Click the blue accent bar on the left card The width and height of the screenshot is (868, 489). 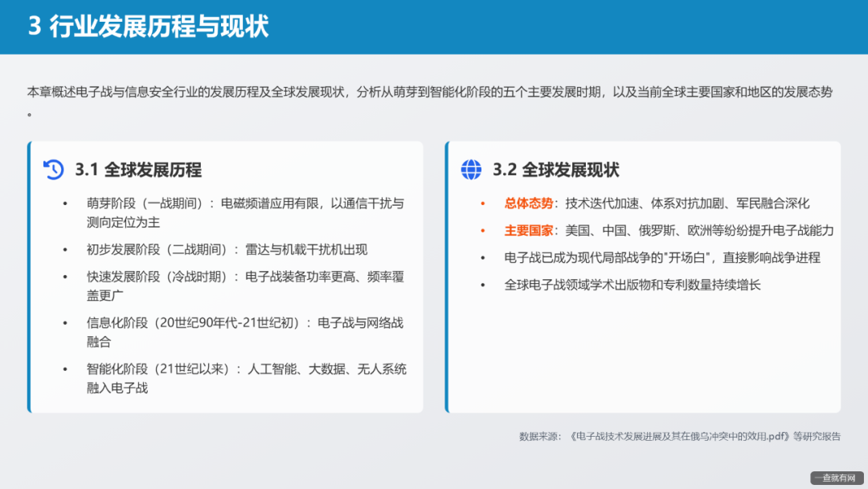30,277
